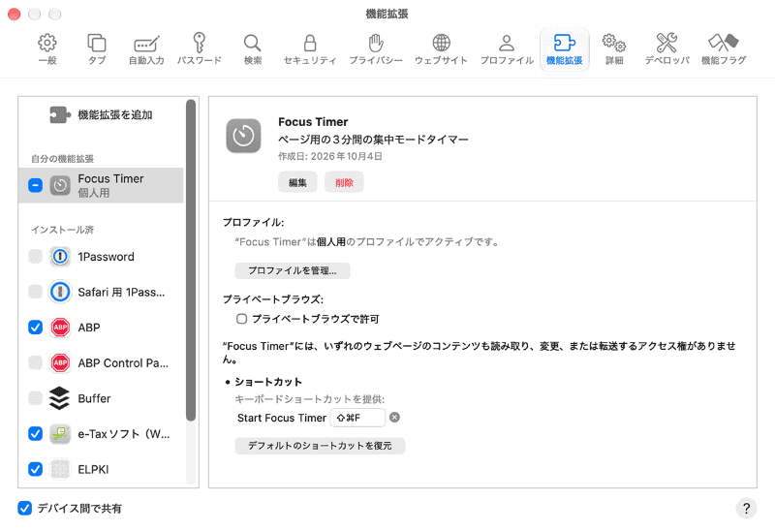This screenshot has width=775, height=532.
Task: Click the large Focus Timer detail icon
Action: coord(243,136)
